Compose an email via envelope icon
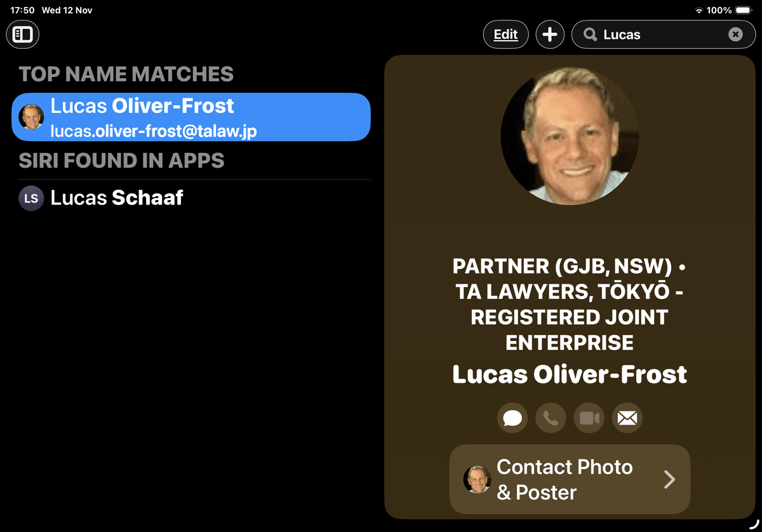 click(x=627, y=418)
